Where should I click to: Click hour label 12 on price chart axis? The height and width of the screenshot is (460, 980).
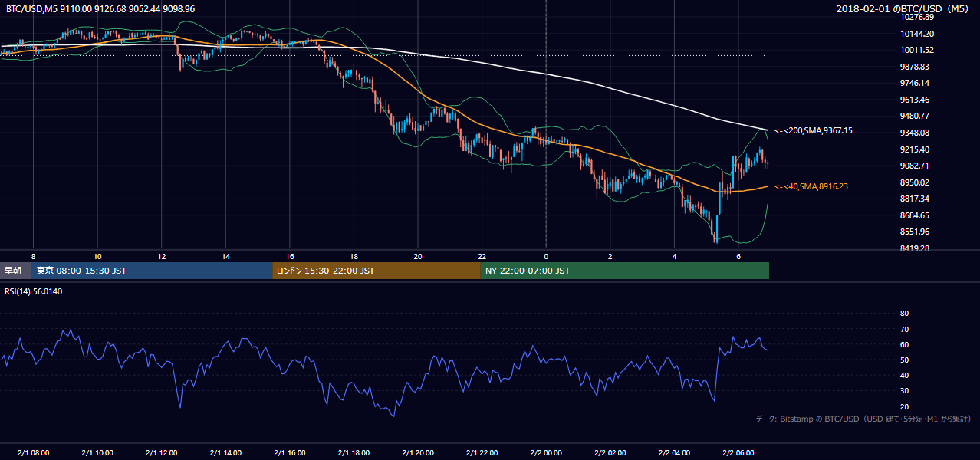(x=161, y=256)
